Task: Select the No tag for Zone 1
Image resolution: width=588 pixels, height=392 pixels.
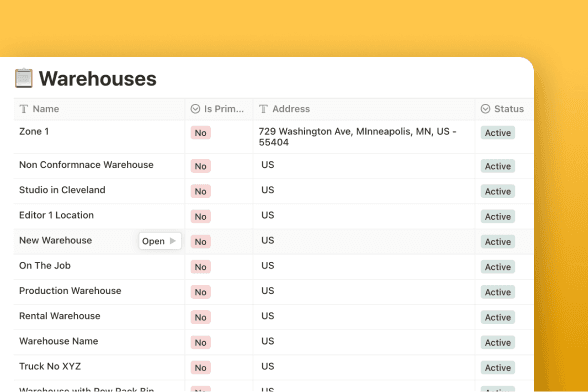Action: pyautogui.click(x=201, y=133)
